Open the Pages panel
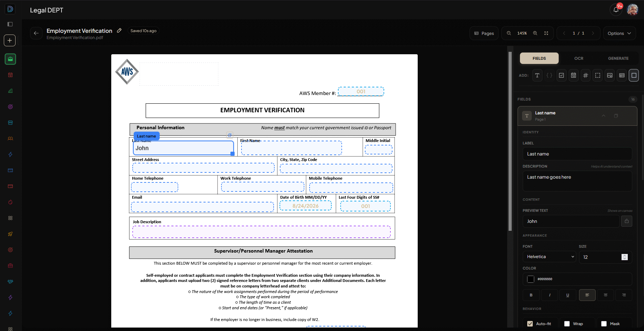The image size is (644, 331). click(484, 33)
